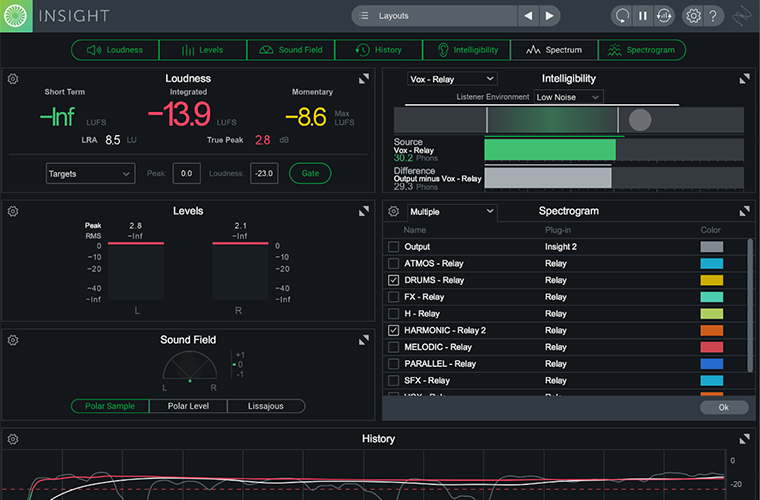
Task: Expand the Intelligibility panel to full view
Action: pos(744,79)
